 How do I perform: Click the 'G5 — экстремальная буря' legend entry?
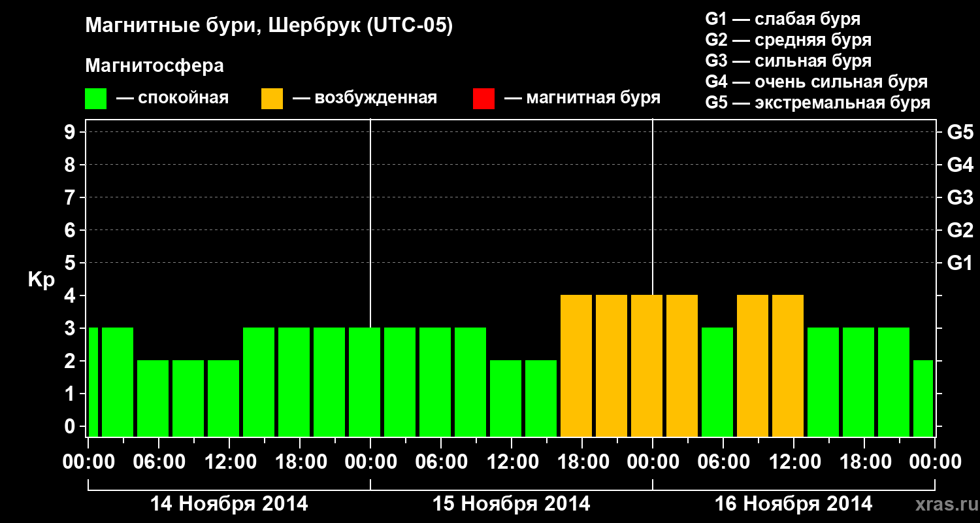pyautogui.click(x=817, y=103)
